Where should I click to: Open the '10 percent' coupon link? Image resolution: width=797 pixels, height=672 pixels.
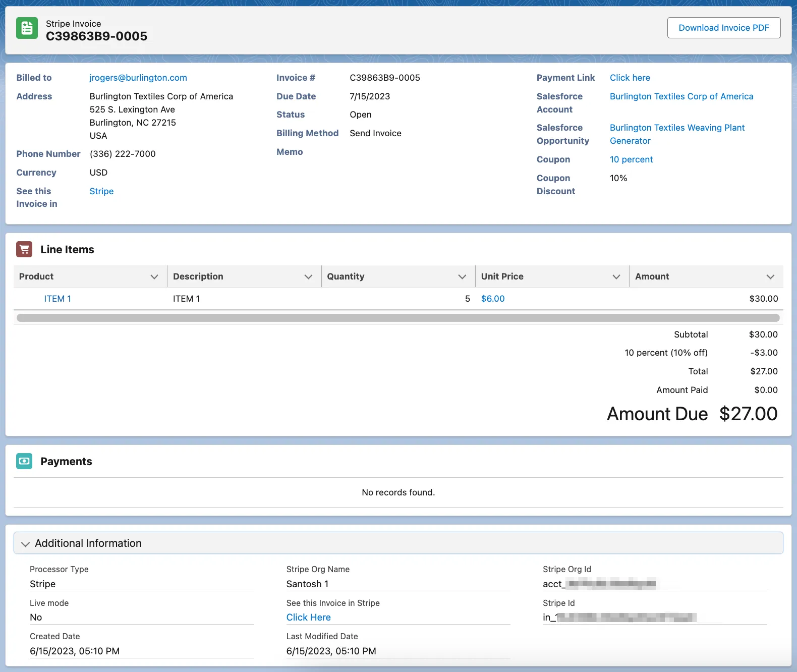coord(631,159)
